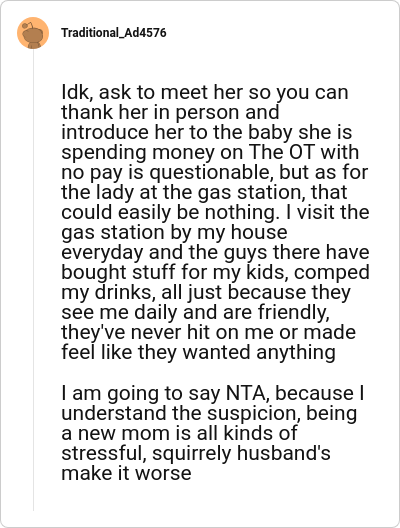Click the line 'introduce her to the baby she is'
The image size is (400, 528).
pyautogui.click(x=206, y=132)
